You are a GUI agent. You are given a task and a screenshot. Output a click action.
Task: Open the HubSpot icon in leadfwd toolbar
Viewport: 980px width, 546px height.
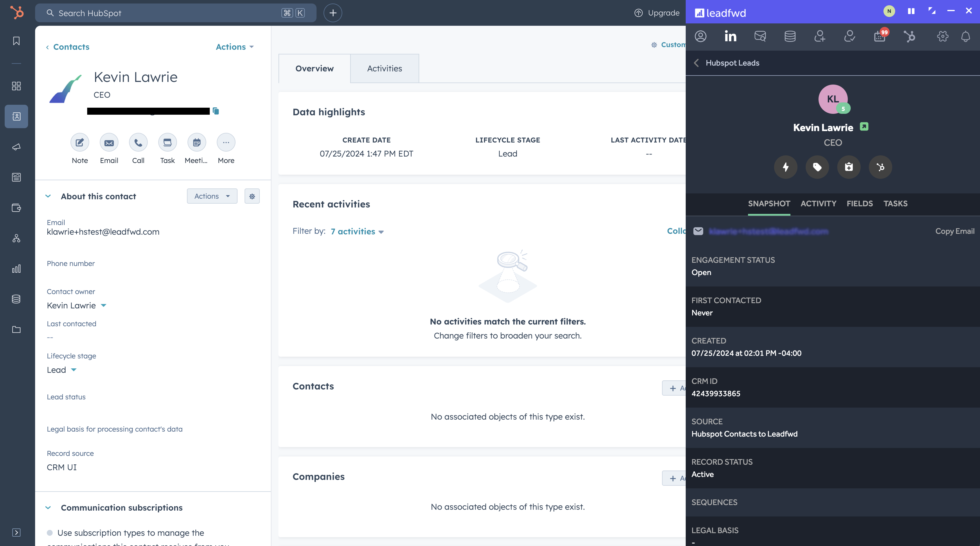909,37
